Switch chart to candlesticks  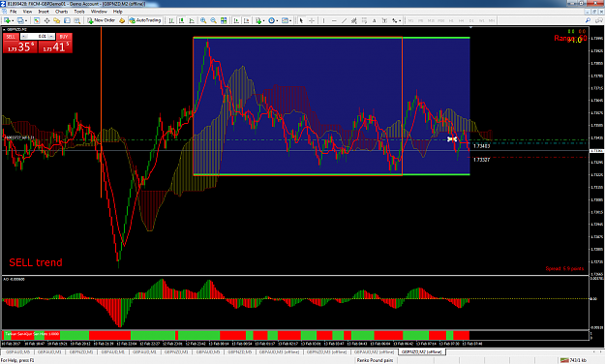pos(181,20)
